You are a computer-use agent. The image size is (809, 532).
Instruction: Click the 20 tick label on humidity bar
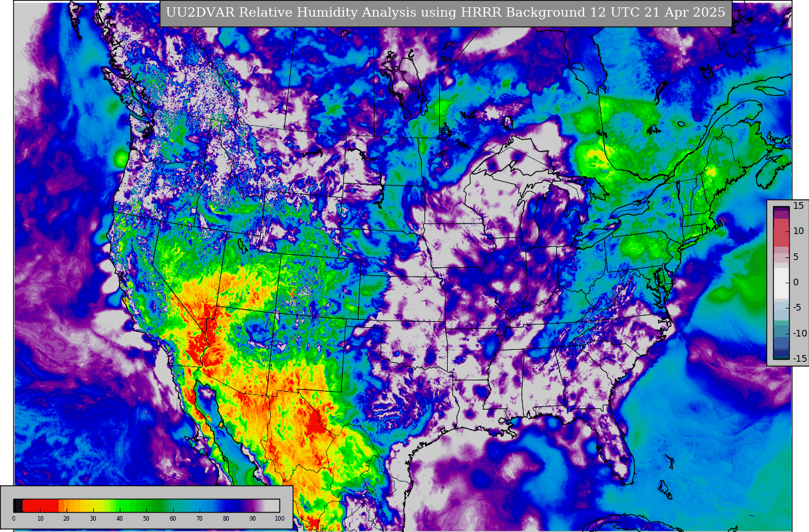click(67, 519)
